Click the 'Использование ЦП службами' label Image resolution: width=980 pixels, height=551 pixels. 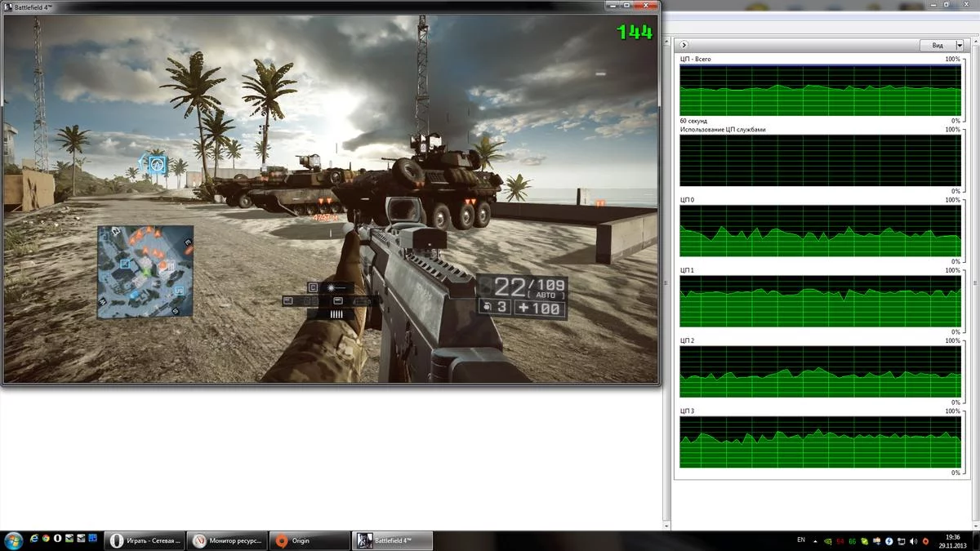722,129
